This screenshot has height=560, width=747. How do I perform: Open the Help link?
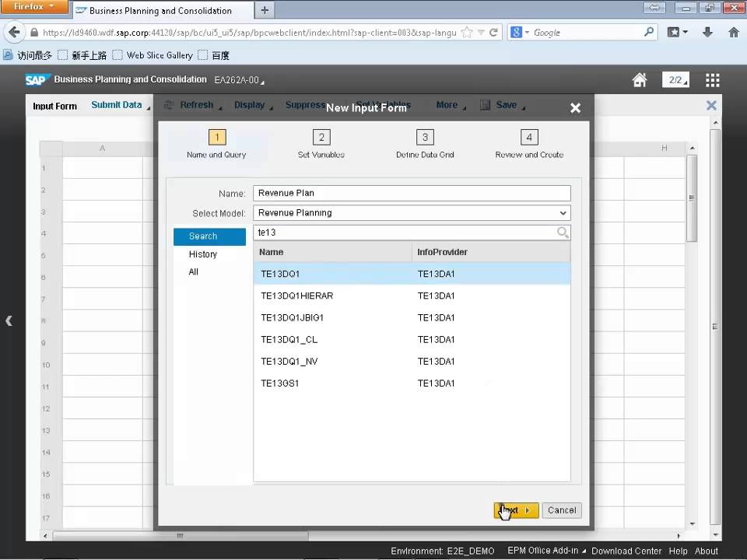(x=678, y=551)
